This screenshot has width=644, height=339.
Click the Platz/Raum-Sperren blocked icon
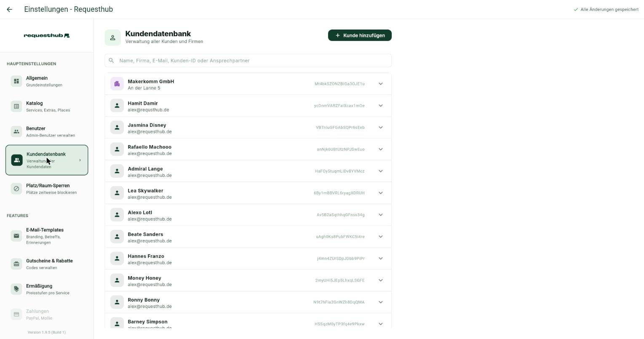[16, 188]
